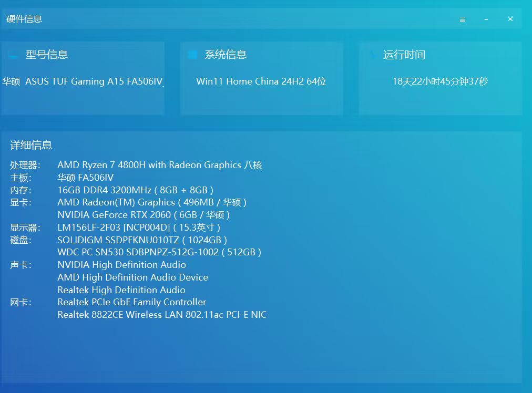Select the 型号信息 heading
532x393 pixels.
47,55
